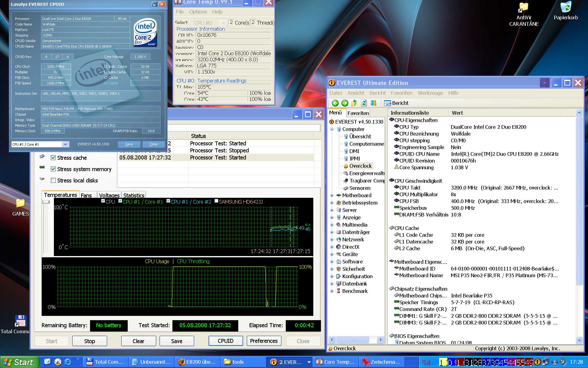This screenshot has height=368, width=588.
Task: Expand the Netzwerk tree node
Action: point(332,240)
